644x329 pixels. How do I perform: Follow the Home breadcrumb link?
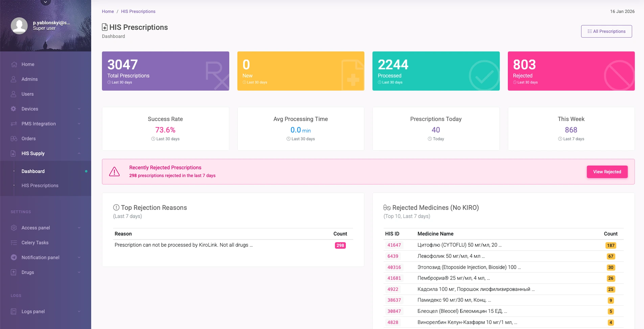(x=108, y=11)
